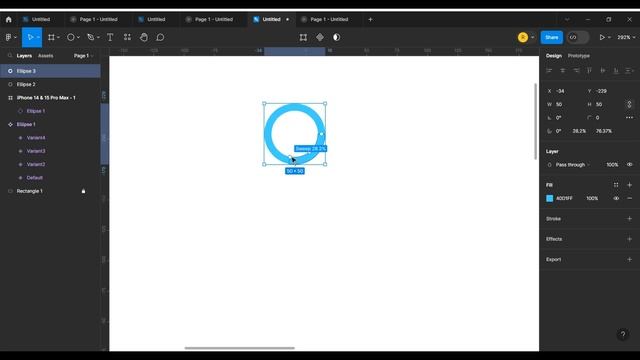
Task: Toggle constrain proportions lock
Action: point(629,104)
